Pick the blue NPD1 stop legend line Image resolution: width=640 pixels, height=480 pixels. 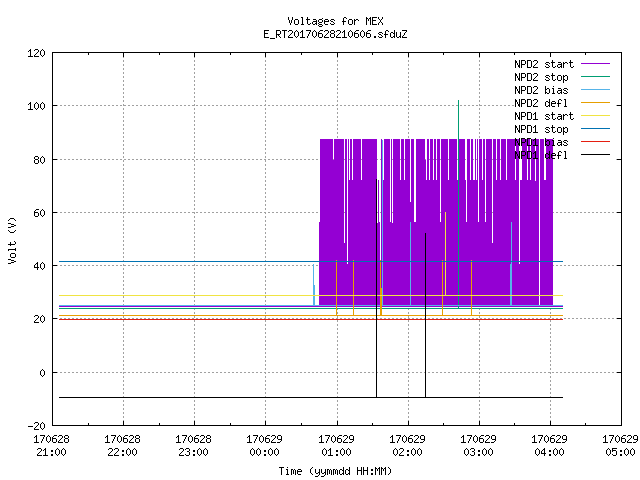click(595, 129)
